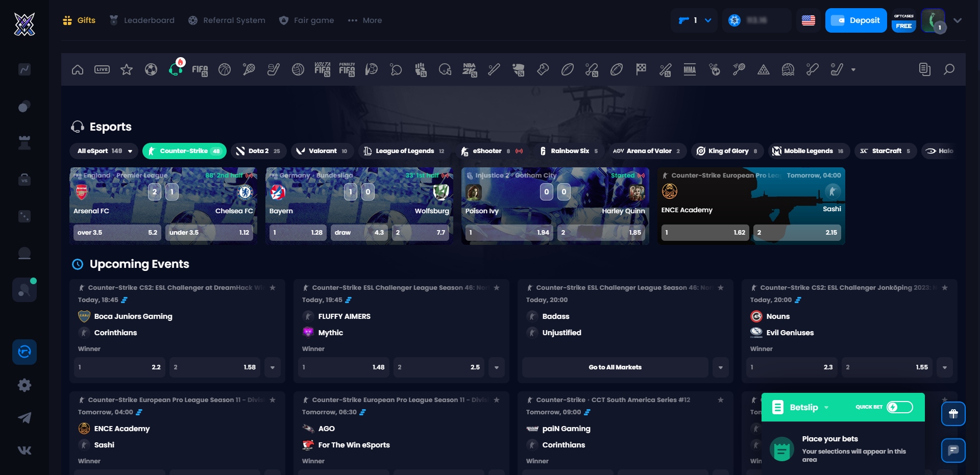Favorite the Boca Juniors Gaming event star
980x475 pixels.
coord(273,288)
